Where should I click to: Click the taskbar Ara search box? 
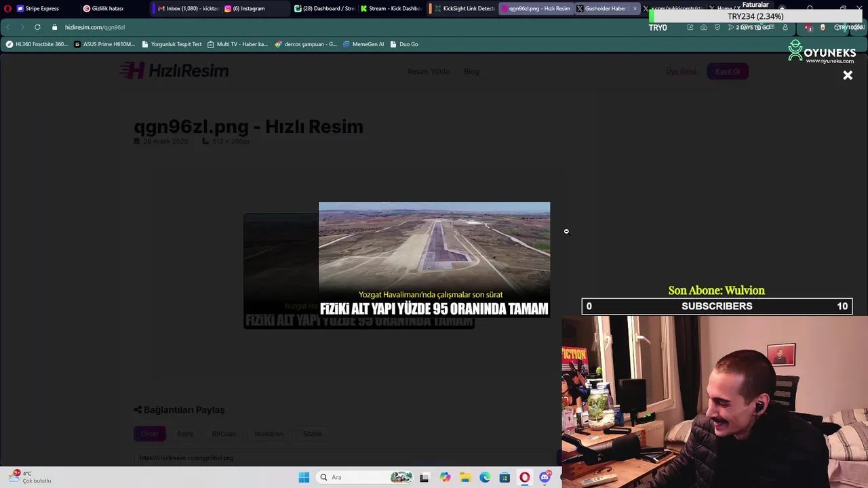pos(365,477)
